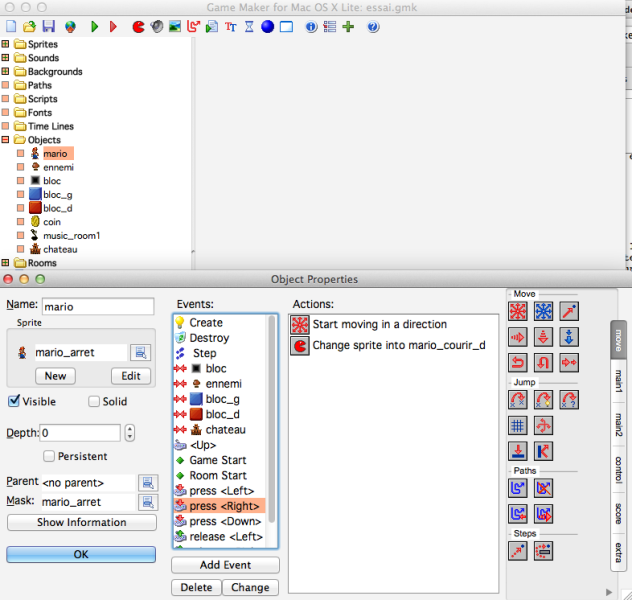The image size is (632, 600).
Task: Open sprite selection menu beside mario_arret
Action: [x=140, y=353]
